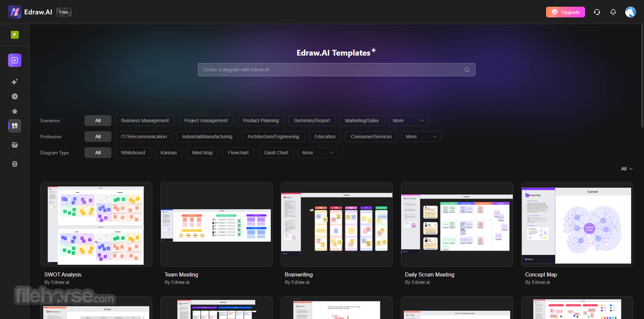
Task: Open the Trash sidebar icon
Action: point(15,164)
